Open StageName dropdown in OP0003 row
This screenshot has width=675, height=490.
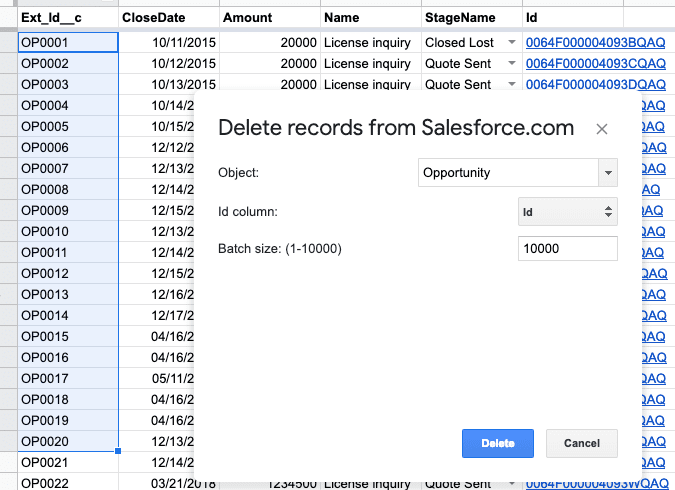(x=511, y=84)
